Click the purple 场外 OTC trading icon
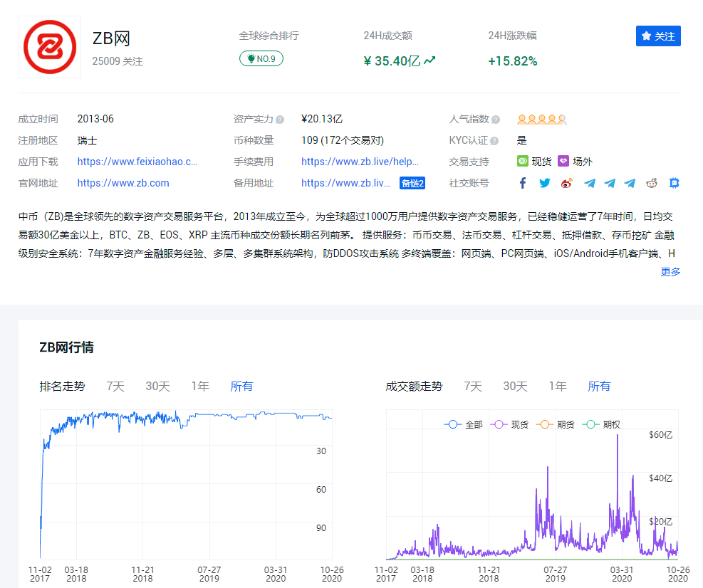The width and height of the screenshot is (703, 588). [x=563, y=161]
